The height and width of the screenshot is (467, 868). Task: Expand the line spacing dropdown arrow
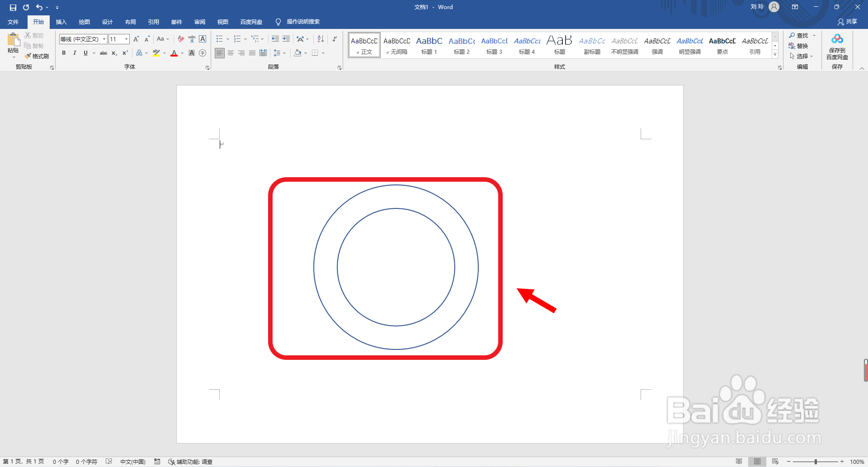tap(284, 53)
